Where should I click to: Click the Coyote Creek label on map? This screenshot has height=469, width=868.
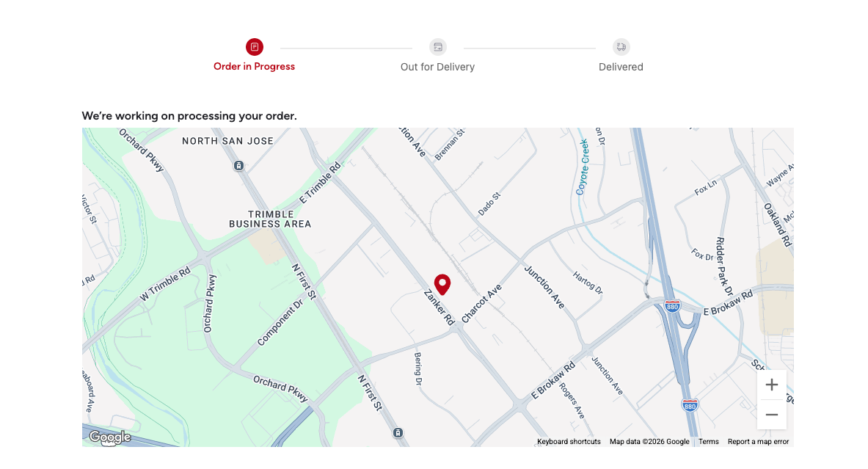click(583, 167)
